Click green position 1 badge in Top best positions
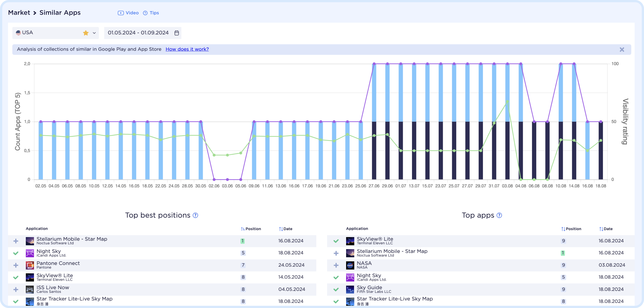The image size is (644, 308). coord(243,241)
